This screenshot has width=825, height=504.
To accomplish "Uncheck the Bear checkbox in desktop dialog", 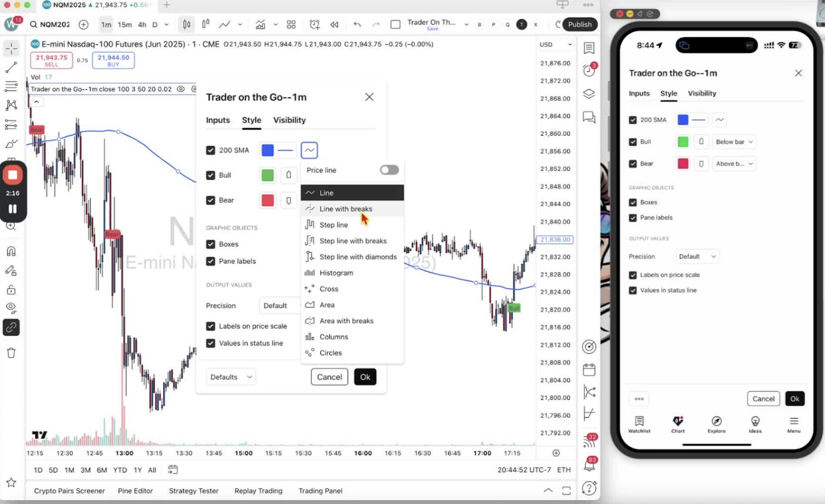I will (210, 200).
